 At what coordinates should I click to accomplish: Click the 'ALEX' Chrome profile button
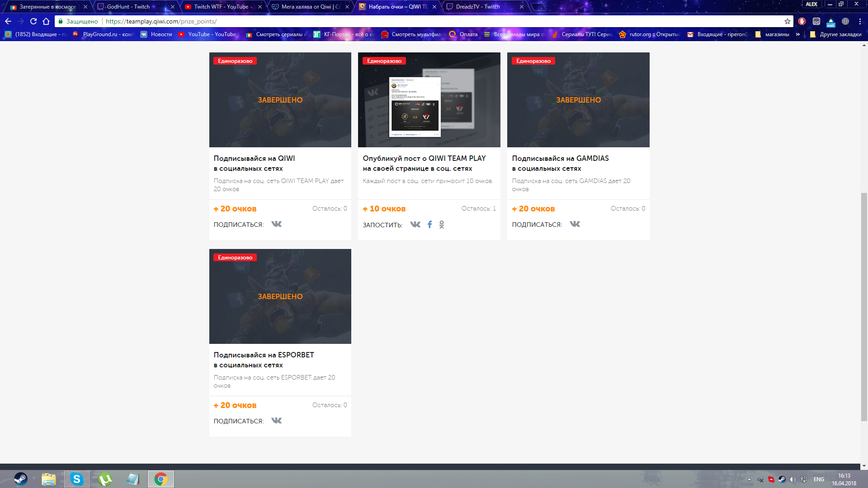tap(811, 4)
